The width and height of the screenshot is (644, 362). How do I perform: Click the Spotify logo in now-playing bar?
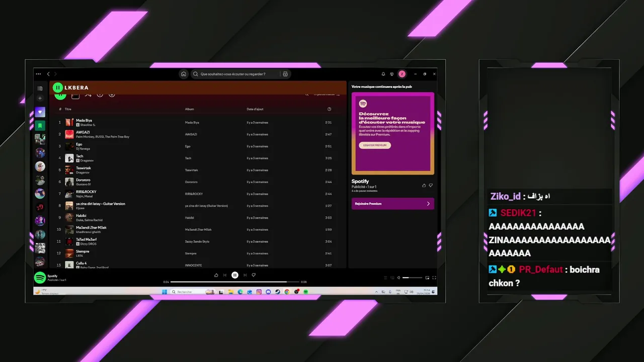(x=40, y=278)
